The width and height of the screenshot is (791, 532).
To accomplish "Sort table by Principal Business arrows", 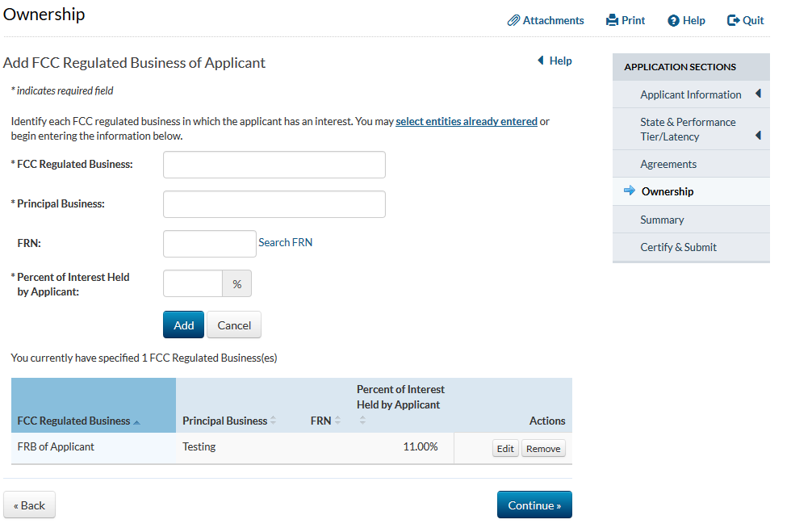I will 273,421.
